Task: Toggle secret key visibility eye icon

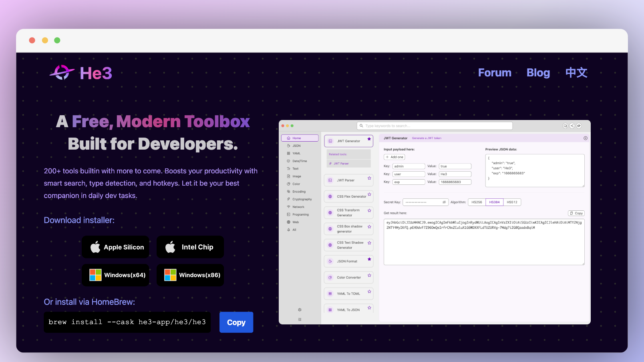Action: (x=444, y=202)
